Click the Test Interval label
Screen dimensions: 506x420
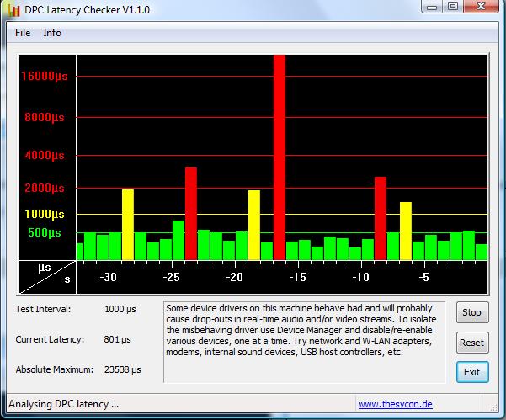coord(43,309)
